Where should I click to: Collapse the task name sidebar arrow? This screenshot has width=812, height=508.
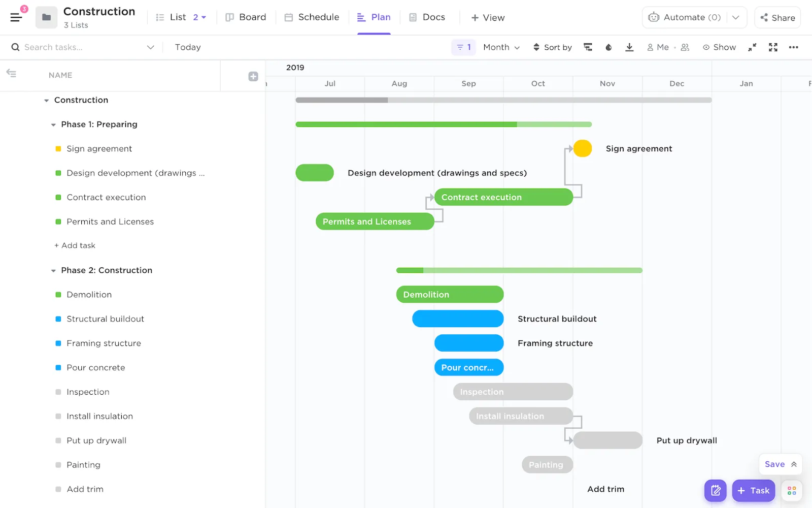(x=11, y=74)
